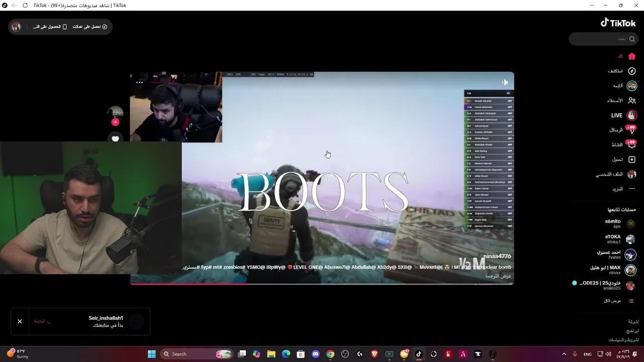Go back using the title bar arrow
Image resolution: width=644 pixels, height=362 pixels.
(14, 5)
